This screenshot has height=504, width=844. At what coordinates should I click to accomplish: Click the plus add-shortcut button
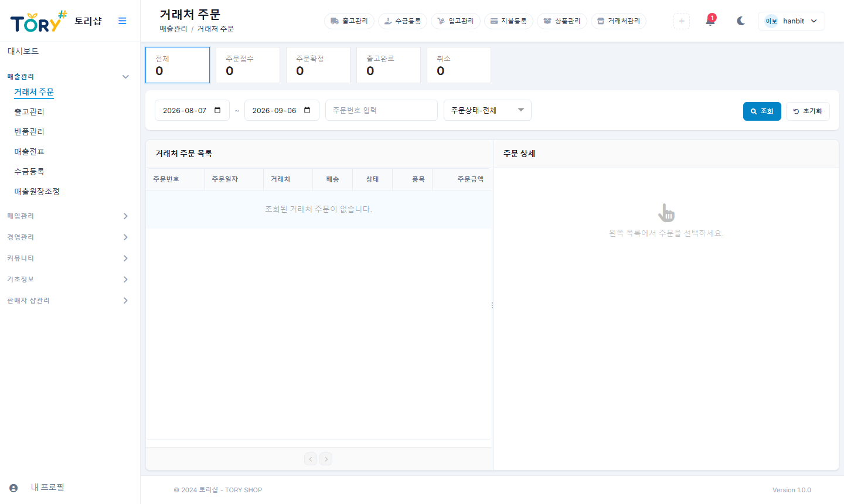(682, 21)
